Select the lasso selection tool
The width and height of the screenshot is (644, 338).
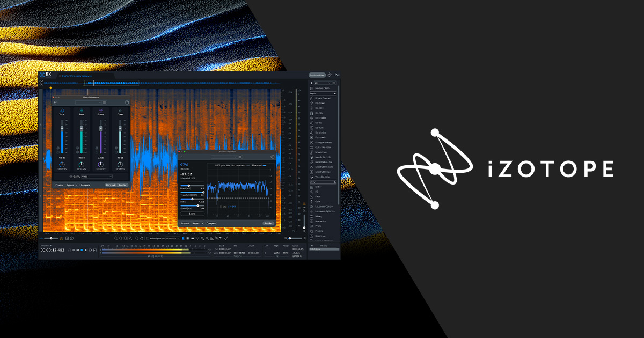pos(197,238)
